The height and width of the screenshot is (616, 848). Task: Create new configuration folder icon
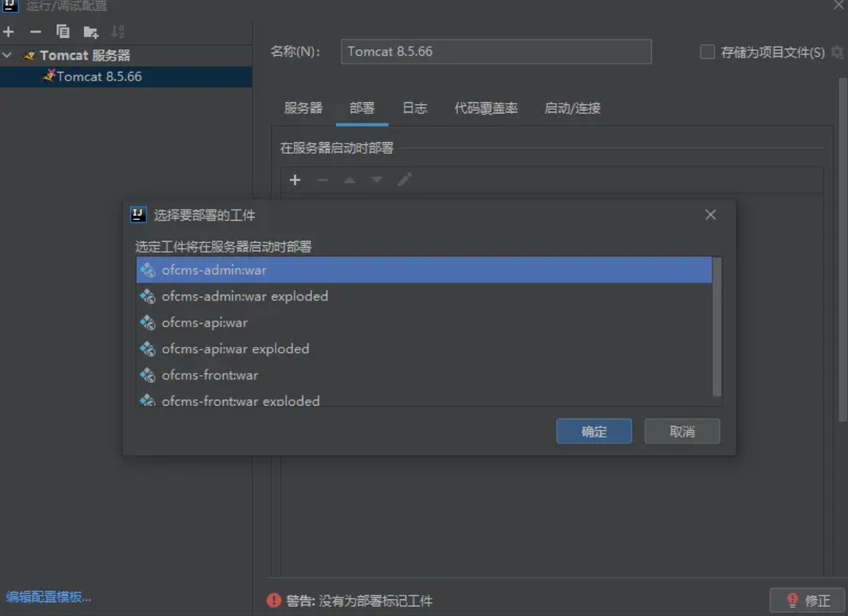[x=91, y=33]
